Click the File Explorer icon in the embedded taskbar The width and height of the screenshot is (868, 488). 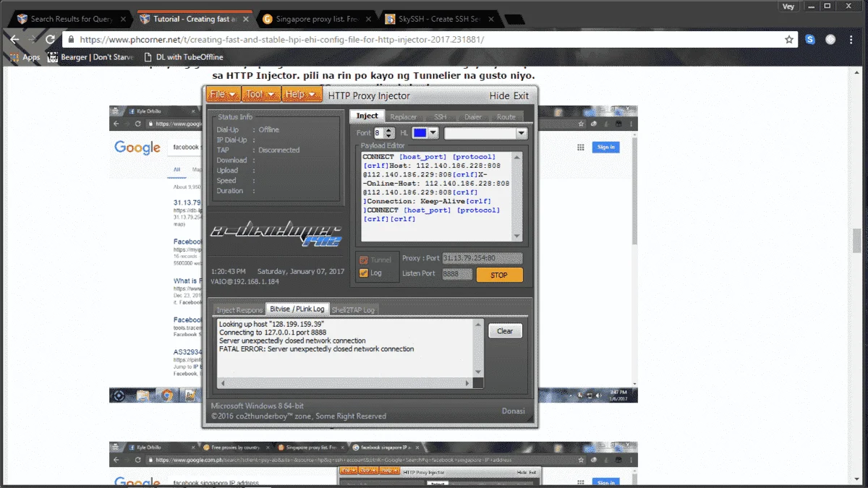click(x=142, y=395)
